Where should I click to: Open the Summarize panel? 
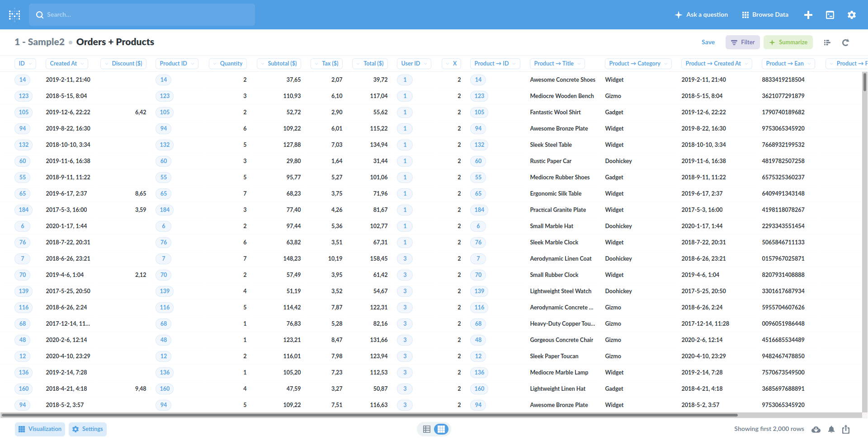[788, 42]
